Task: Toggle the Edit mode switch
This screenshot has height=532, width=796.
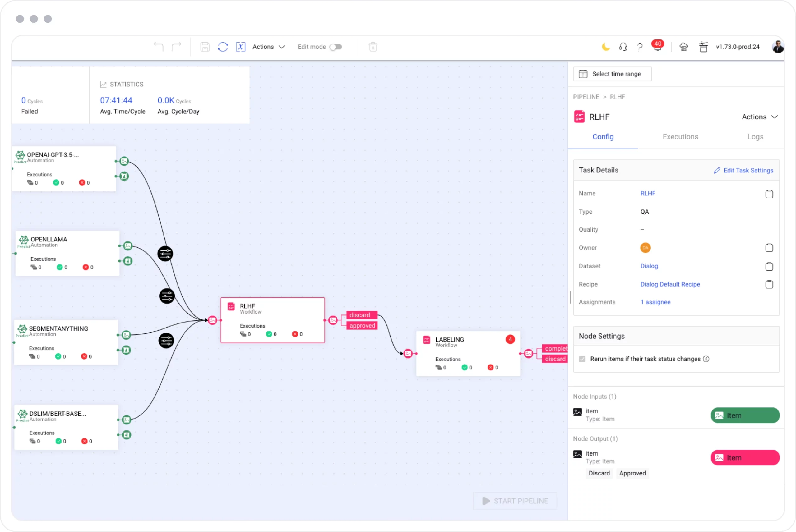Action: coord(336,47)
